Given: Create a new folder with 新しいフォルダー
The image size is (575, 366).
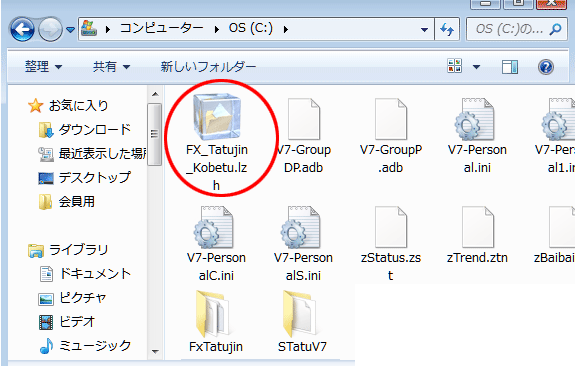Looking at the screenshot, I should pyautogui.click(x=208, y=67).
